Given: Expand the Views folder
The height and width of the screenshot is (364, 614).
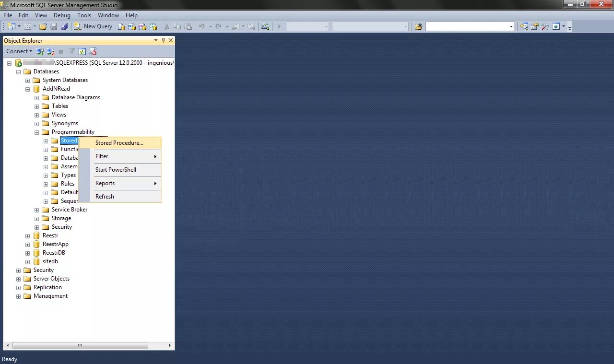Looking at the screenshot, I should click(36, 115).
